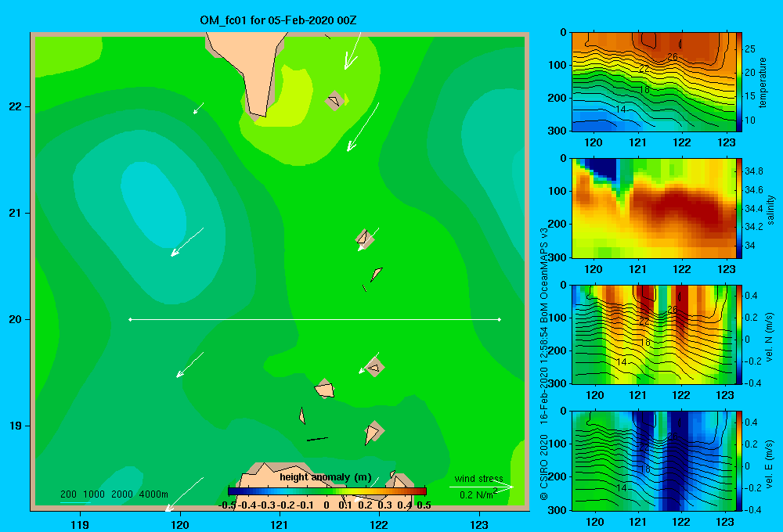Click the 'temperature' colorbar label
Viewport: 783px width, 532px height.
pos(763,82)
